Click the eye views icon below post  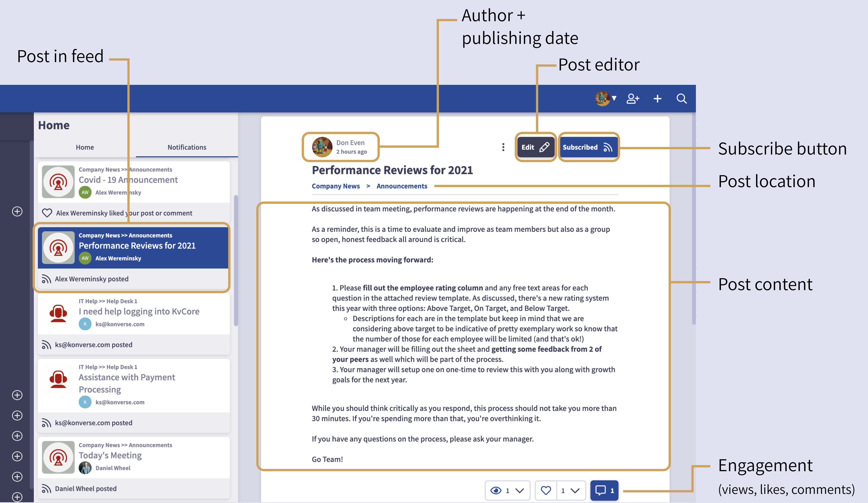496,490
